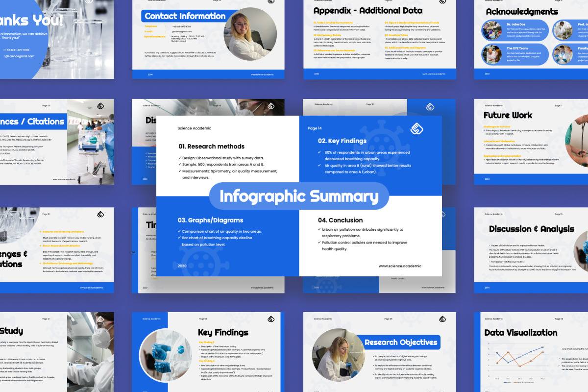Click 2030 below the 03. Graphs/Diagrams section
Viewport: 588px width, 392px height.
tap(182, 266)
